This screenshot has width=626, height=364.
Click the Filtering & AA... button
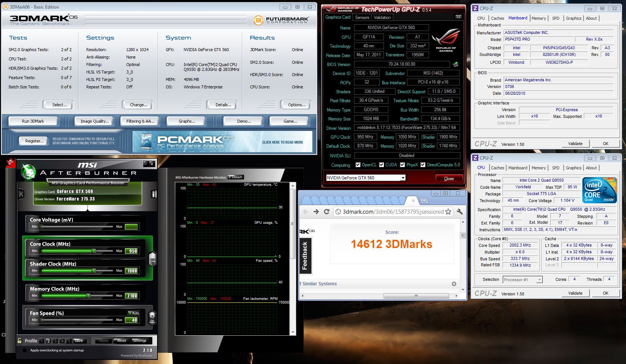click(140, 121)
